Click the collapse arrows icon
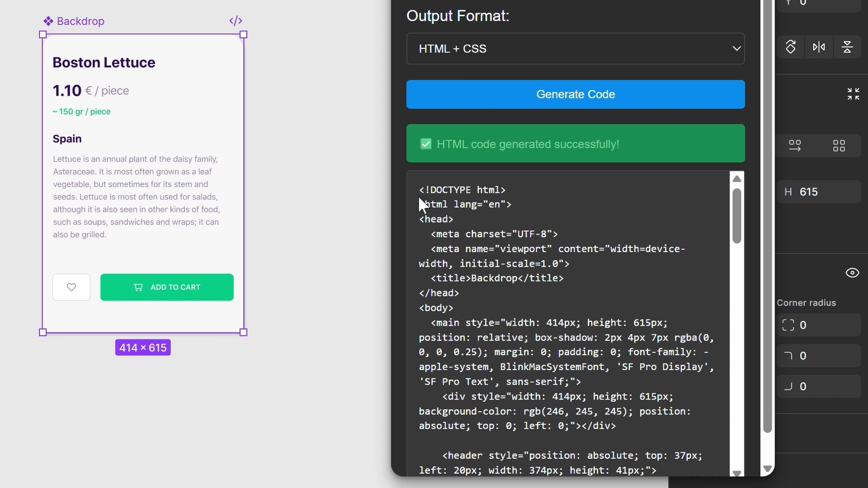The width and height of the screenshot is (868, 488). (x=853, y=94)
